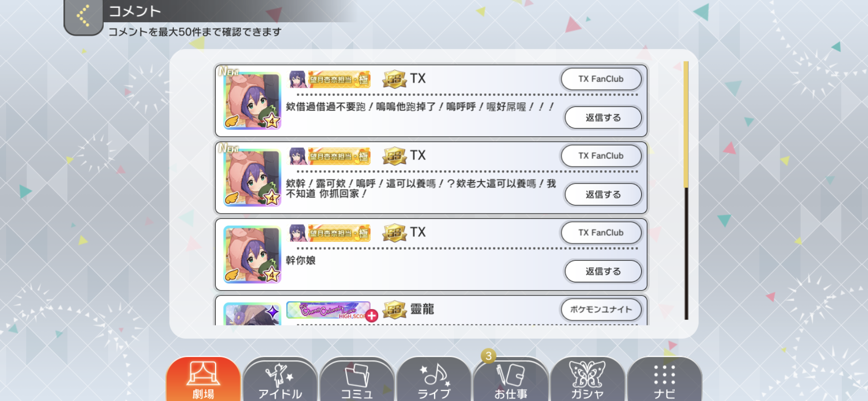
Task: Open the ナビ dots grid menu
Action: (x=664, y=380)
